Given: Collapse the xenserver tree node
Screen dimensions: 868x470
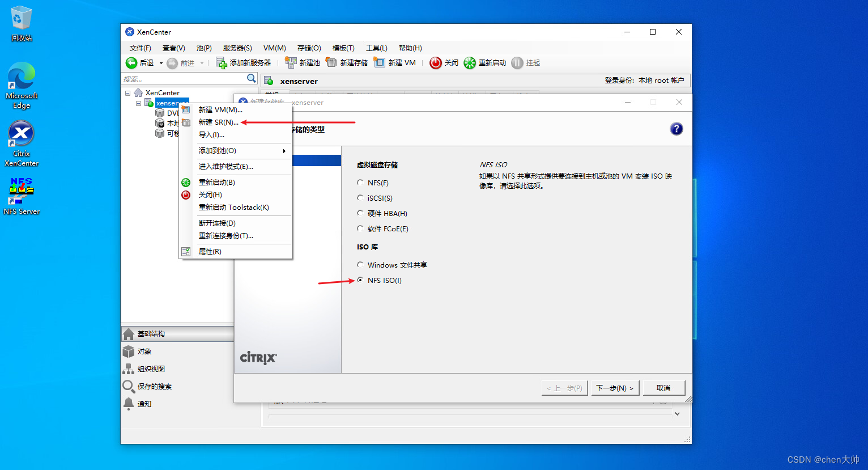Looking at the screenshot, I should tap(138, 103).
